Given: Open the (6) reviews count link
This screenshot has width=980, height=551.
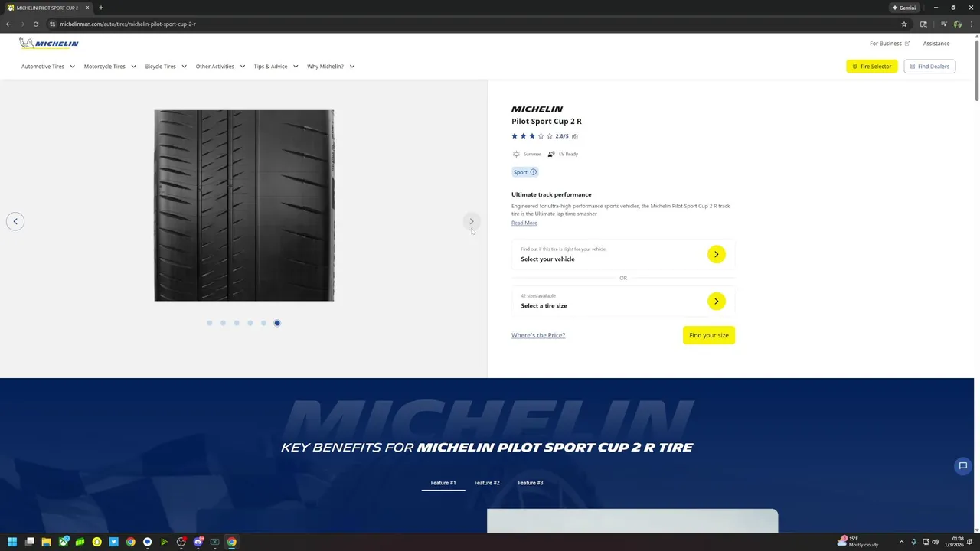Looking at the screenshot, I should [x=574, y=136].
